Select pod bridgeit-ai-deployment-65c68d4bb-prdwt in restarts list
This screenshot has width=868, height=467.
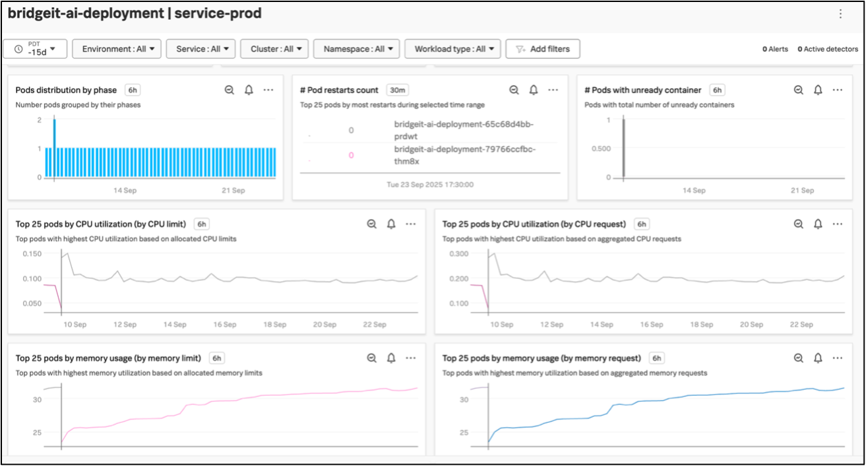463,130
